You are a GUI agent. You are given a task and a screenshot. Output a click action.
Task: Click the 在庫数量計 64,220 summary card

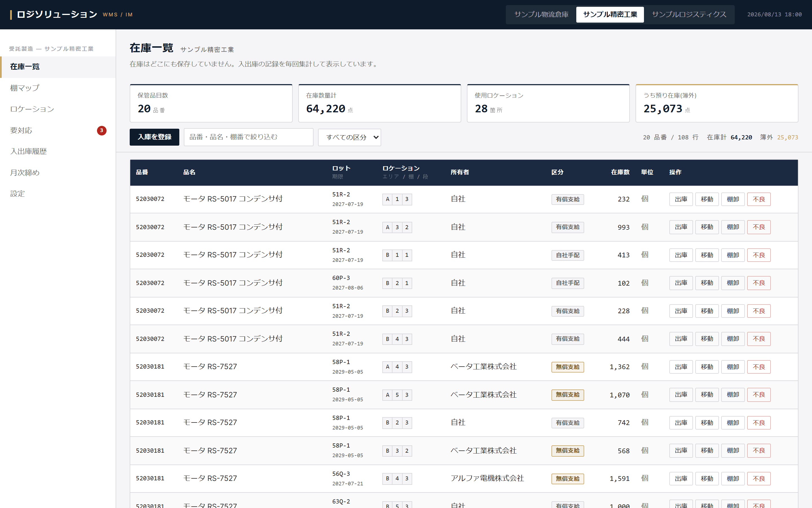point(379,103)
